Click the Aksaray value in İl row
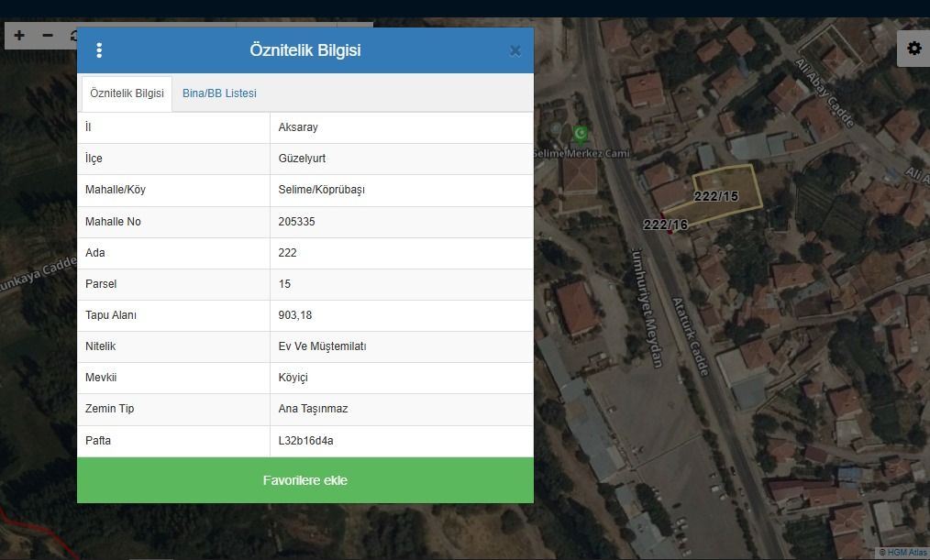Screen dimensions: 930x560 click(x=298, y=127)
